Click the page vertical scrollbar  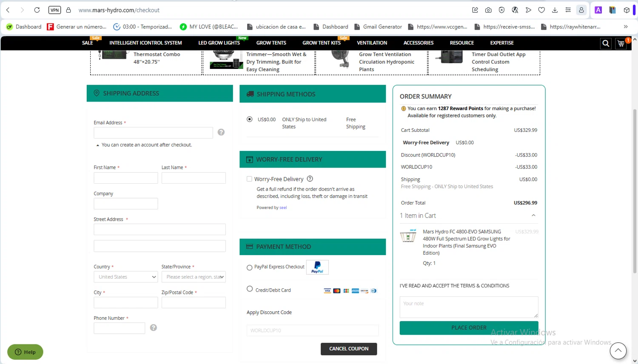635,191
